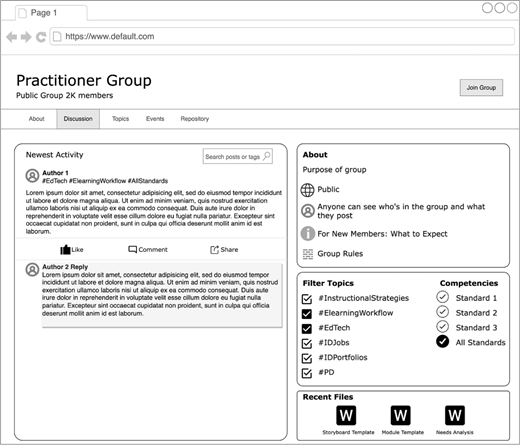
Task: Open the Repository tab
Action: coord(195,119)
